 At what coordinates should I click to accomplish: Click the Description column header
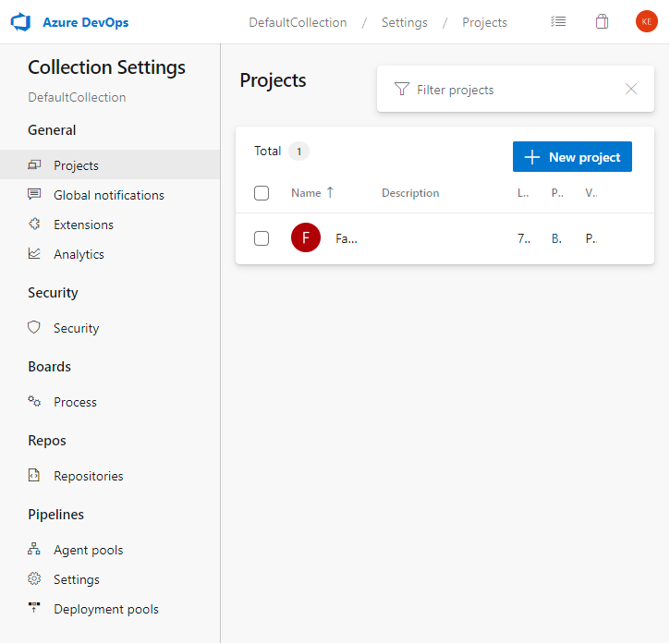(x=410, y=193)
